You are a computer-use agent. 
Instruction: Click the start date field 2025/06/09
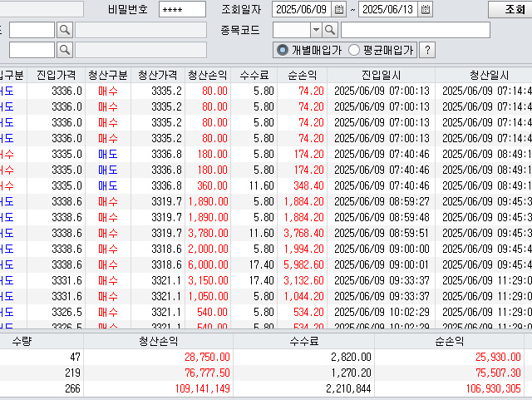tap(302, 10)
